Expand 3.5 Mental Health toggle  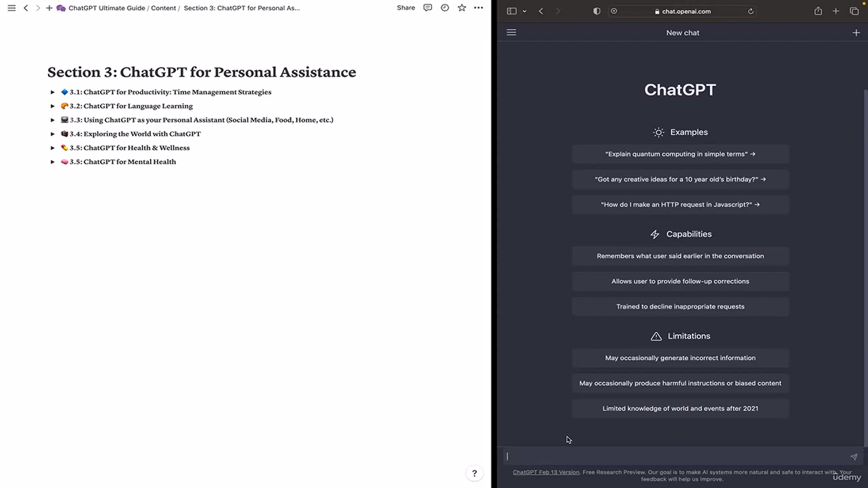tap(52, 162)
